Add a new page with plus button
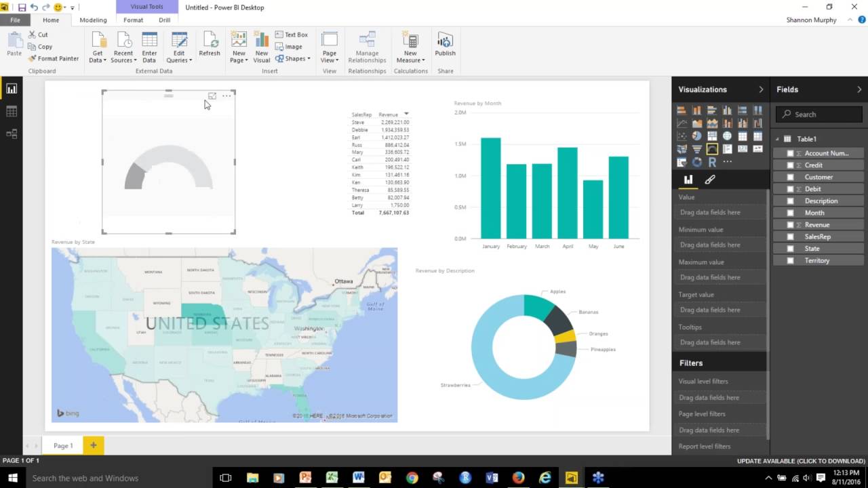 pyautogui.click(x=93, y=445)
